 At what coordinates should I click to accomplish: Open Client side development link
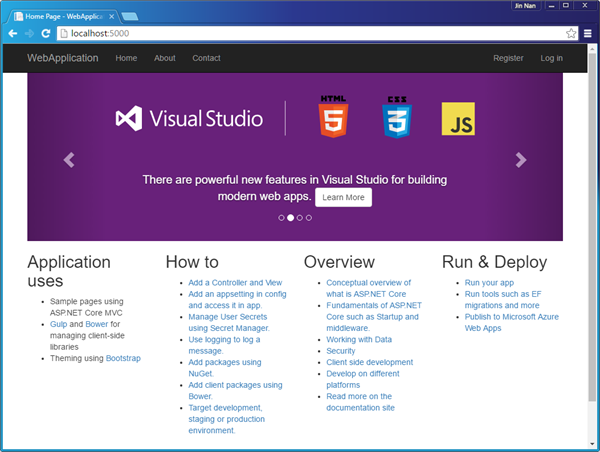click(x=370, y=362)
